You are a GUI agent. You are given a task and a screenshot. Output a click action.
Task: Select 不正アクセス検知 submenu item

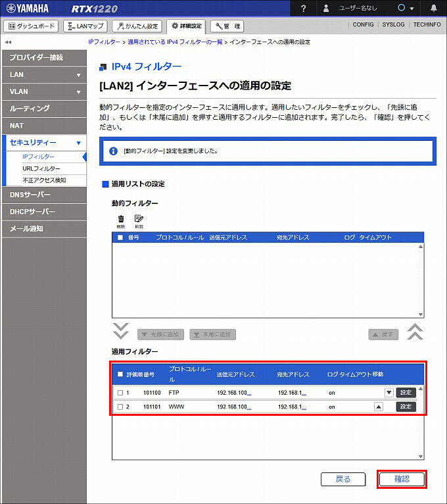pos(44,180)
